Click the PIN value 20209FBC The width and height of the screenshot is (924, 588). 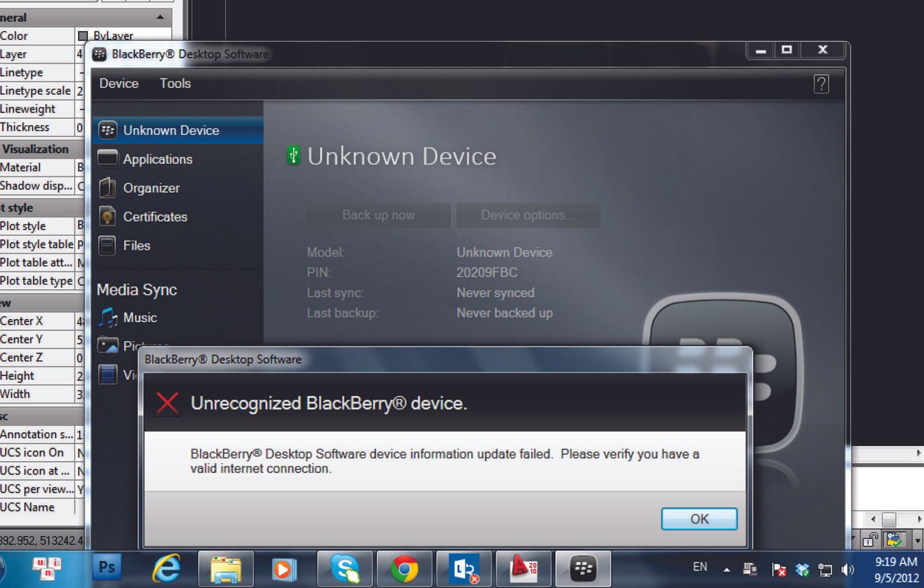tap(487, 272)
